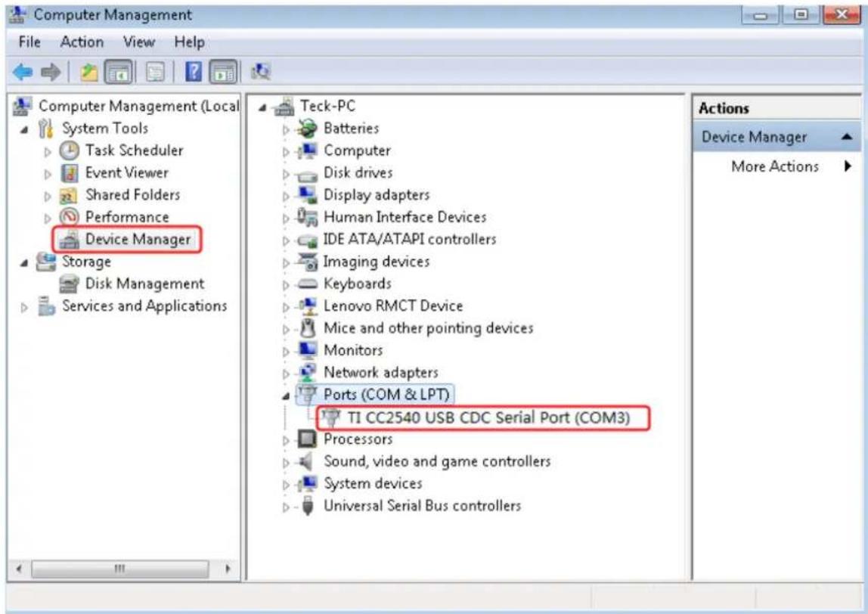Select Services and Applications label

click(x=144, y=305)
